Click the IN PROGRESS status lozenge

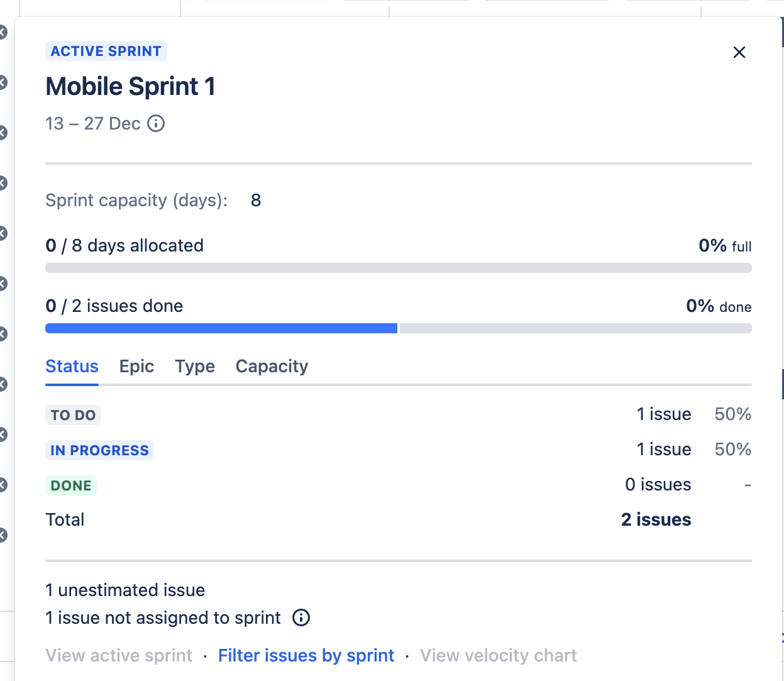[99, 450]
